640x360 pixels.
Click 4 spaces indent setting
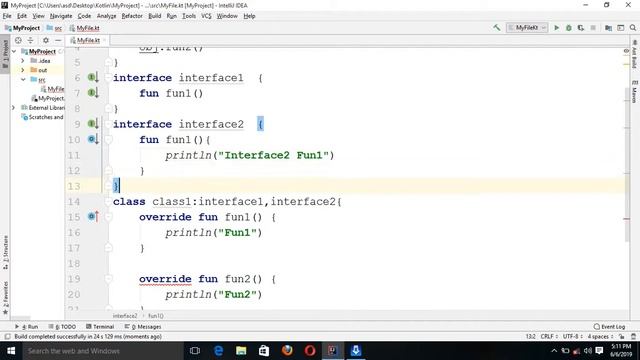(600, 337)
